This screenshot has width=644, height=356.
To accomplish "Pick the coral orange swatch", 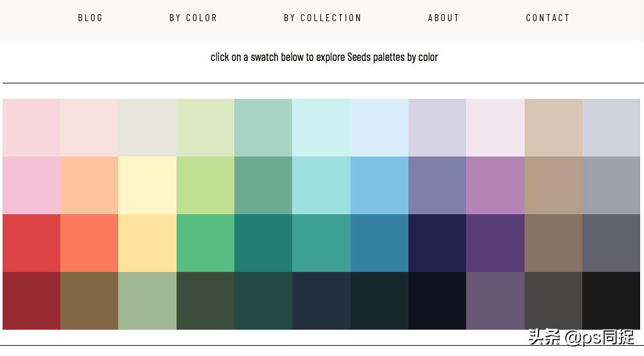I will (x=89, y=243).
